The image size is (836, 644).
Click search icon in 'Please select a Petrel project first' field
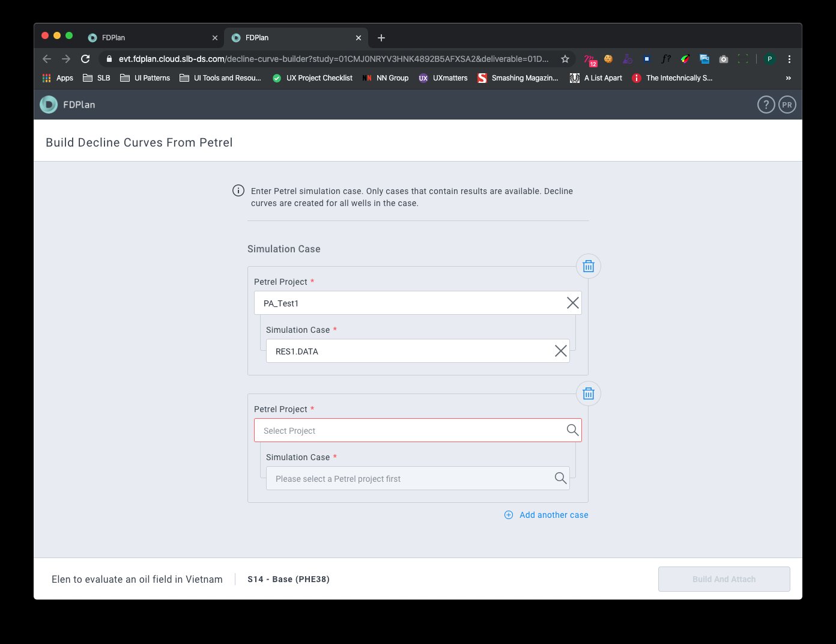coord(560,478)
